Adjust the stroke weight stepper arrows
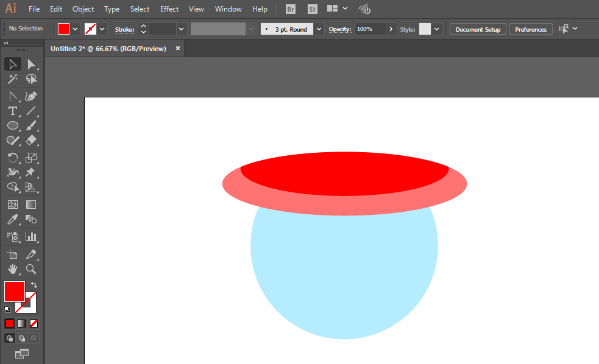Screen dimensions: 599x364 (143, 29)
